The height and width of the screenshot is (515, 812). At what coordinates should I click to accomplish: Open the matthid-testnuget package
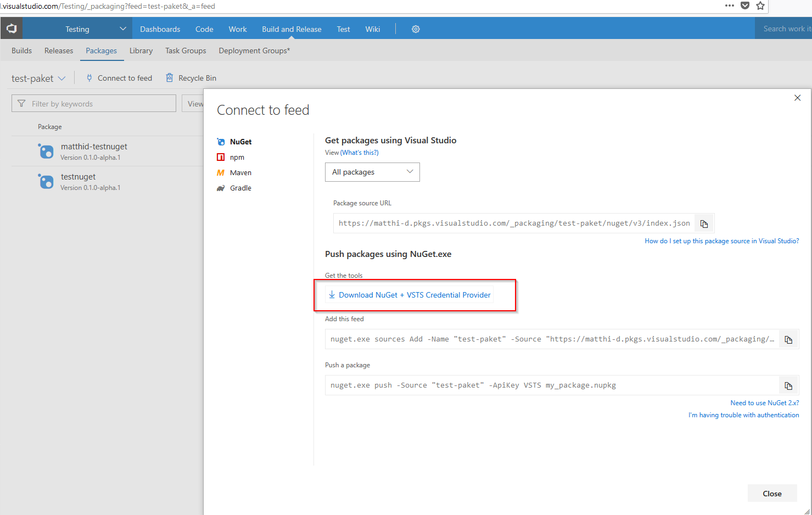tap(94, 147)
